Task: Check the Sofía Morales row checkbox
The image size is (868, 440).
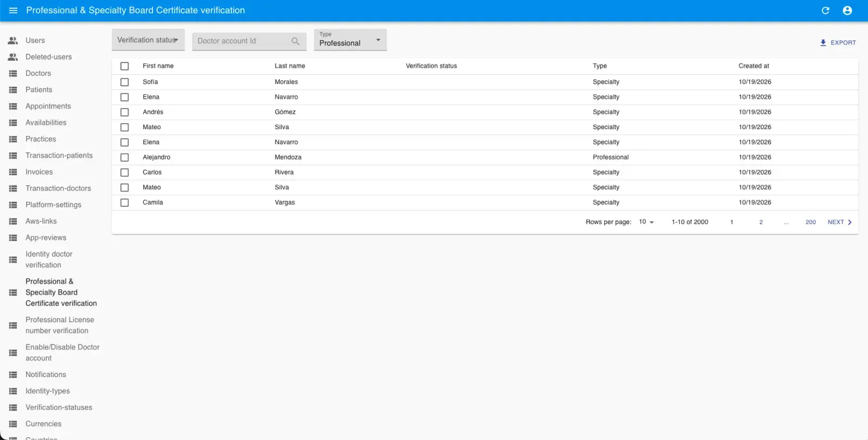Action: [x=125, y=82]
